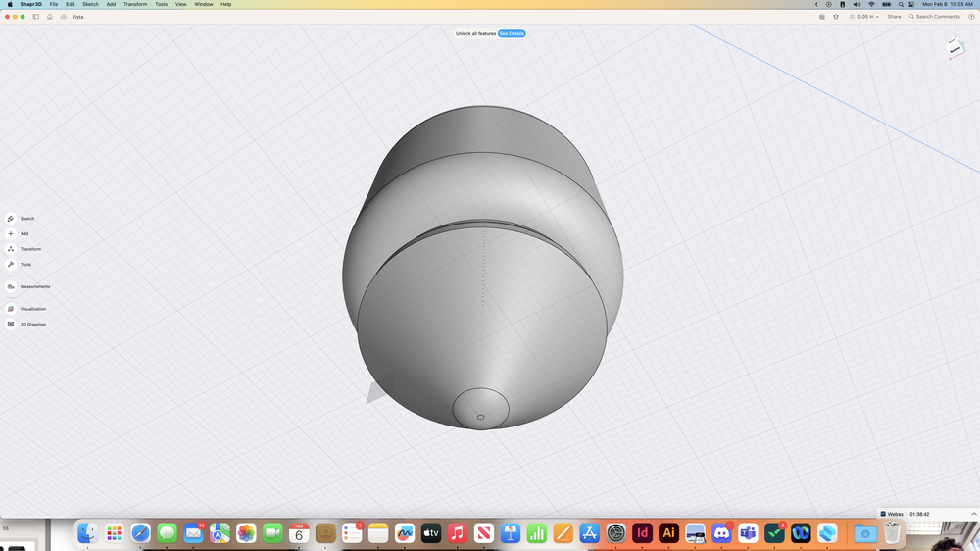The height and width of the screenshot is (551, 980).
Task: Open the Tools menu in menu bar
Action: pos(162,4)
